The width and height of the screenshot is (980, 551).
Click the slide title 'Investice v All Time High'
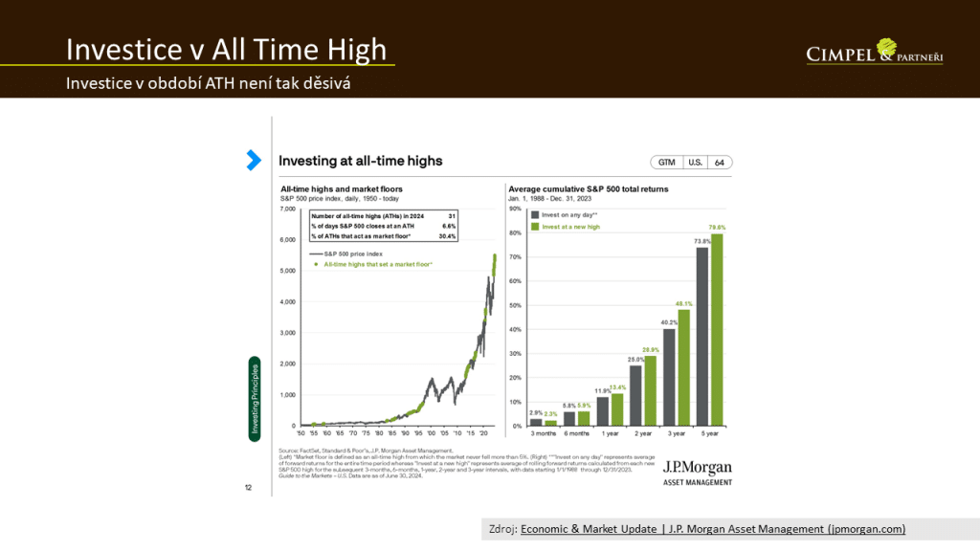coord(226,50)
